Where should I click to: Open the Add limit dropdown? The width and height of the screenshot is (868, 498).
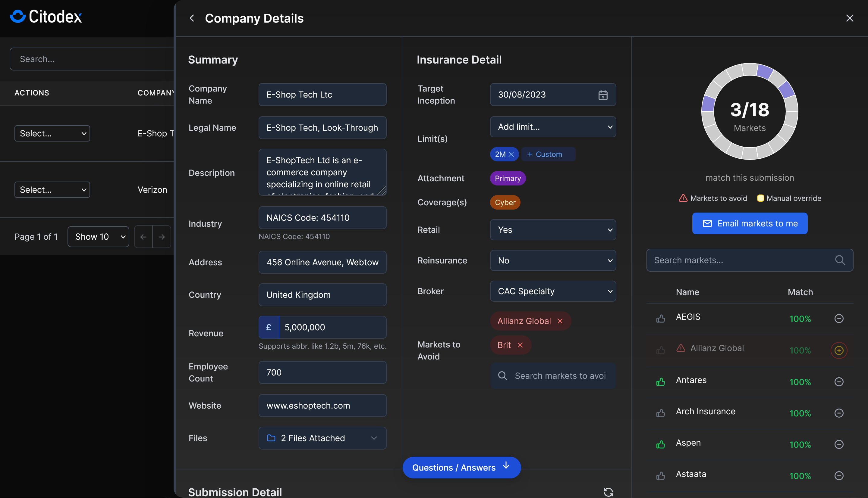coord(553,127)
